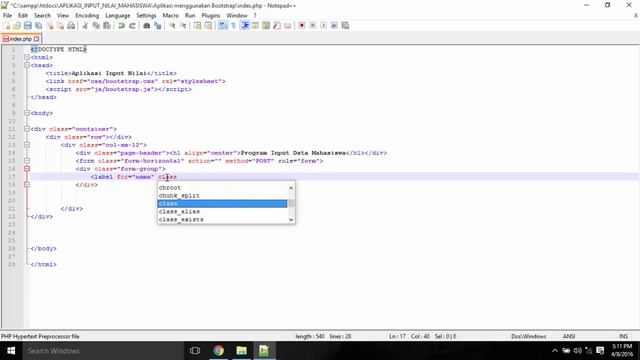
Task: Click the INS typing mode indicator
Action: tap(623, 336)
